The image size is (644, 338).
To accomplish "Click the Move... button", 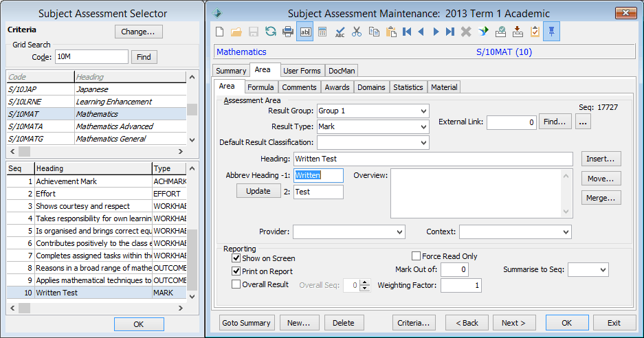I will tap(601, 179).
